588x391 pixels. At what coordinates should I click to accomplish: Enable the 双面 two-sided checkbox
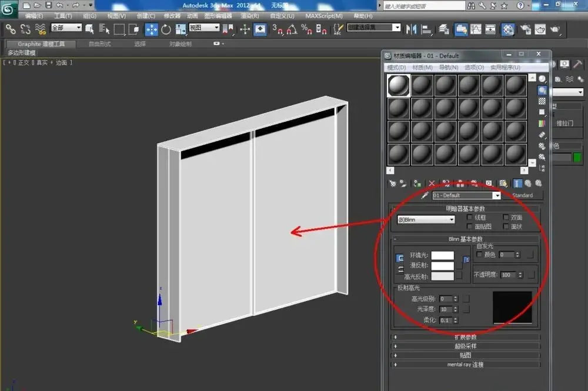point(506,218)
